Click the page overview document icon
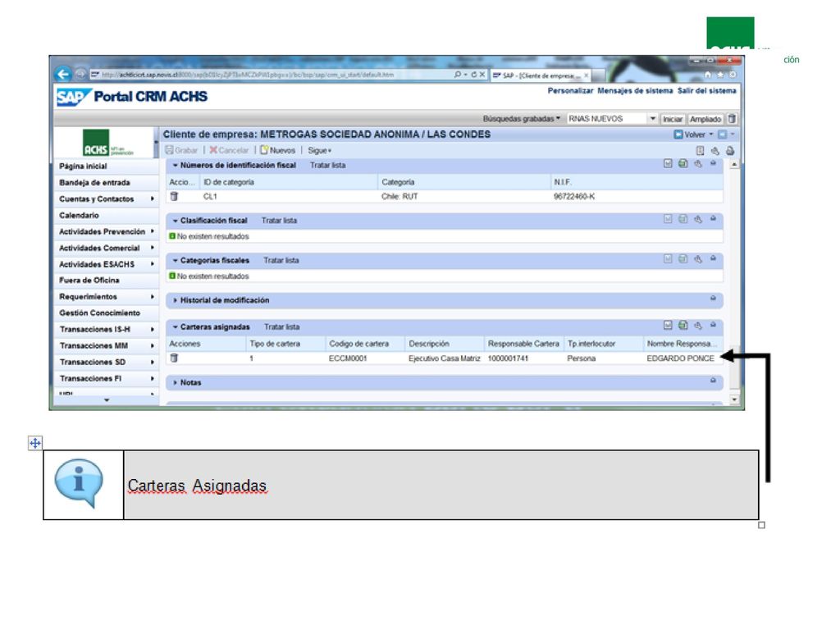This screenshot has height=630, width=840. (700, 151)
